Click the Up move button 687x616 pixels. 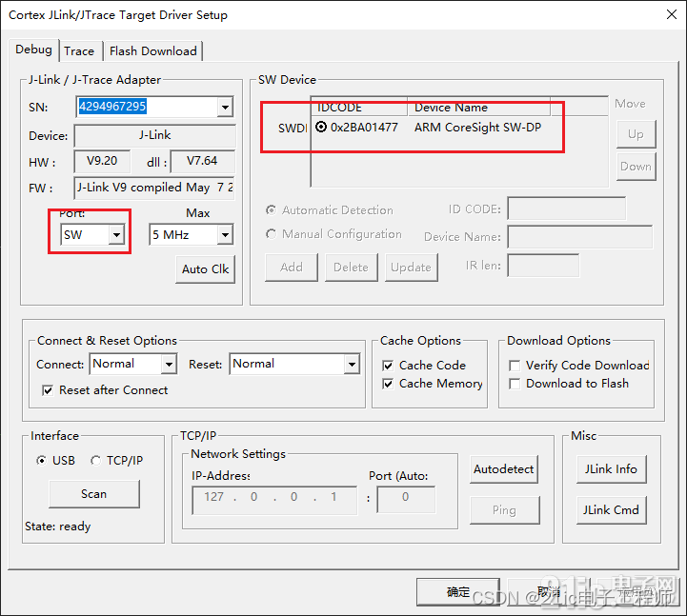[x=636, y=134]
